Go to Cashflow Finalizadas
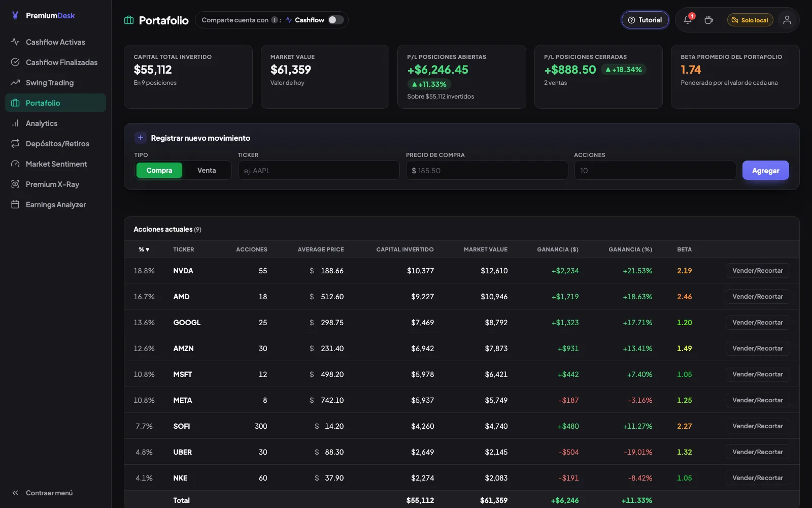Screen dimensions: 812x508 click(x=56, y=62)
